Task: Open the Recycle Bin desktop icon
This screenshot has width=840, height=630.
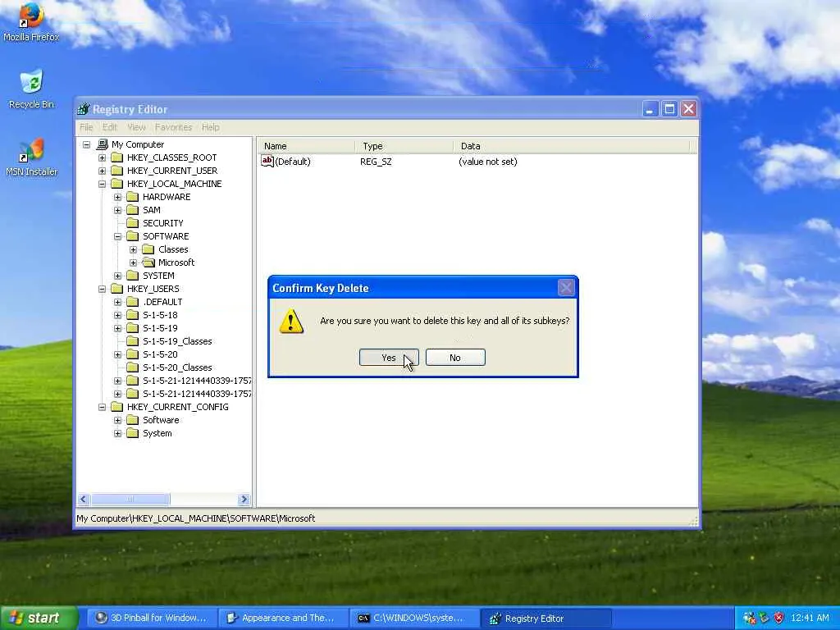Action: [31, 89]
